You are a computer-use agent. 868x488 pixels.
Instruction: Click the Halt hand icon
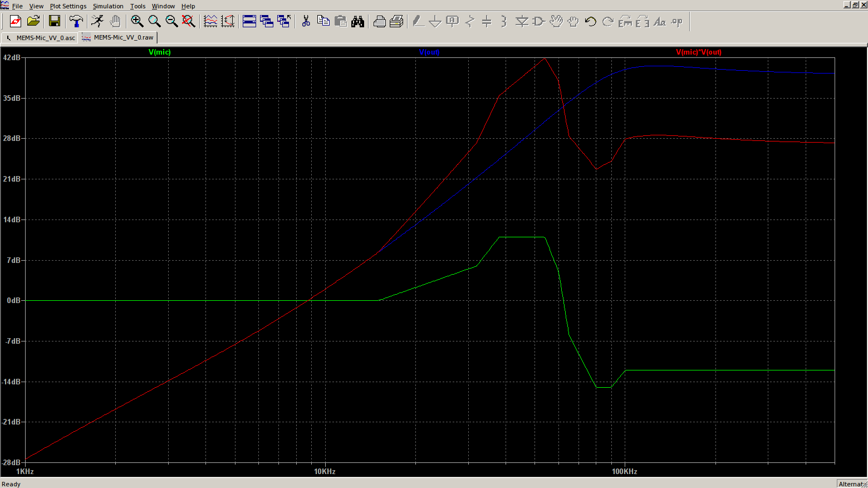coord(115,21)
